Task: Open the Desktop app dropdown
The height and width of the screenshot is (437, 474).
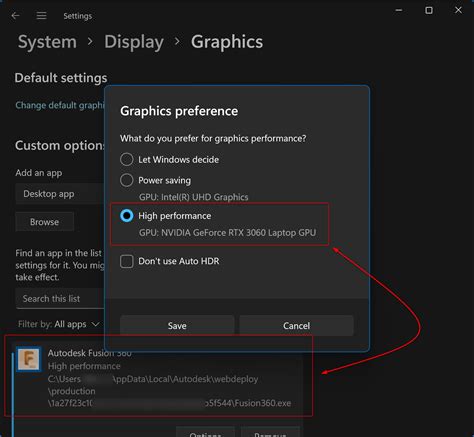Action: pos(60,194)
